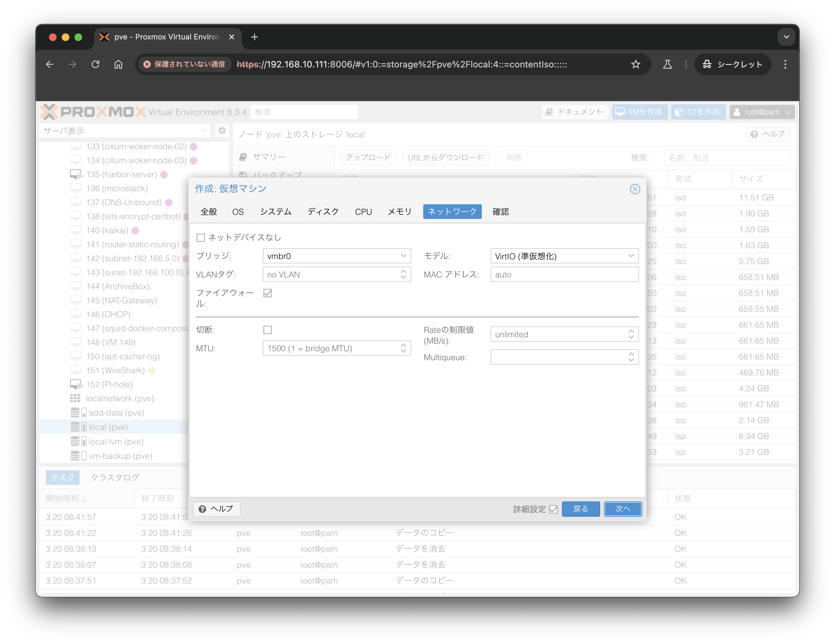This screenshot has height=644, width=835.
Task: Open Chrome three-dot menu icon
Action: (x=785, y=64)
